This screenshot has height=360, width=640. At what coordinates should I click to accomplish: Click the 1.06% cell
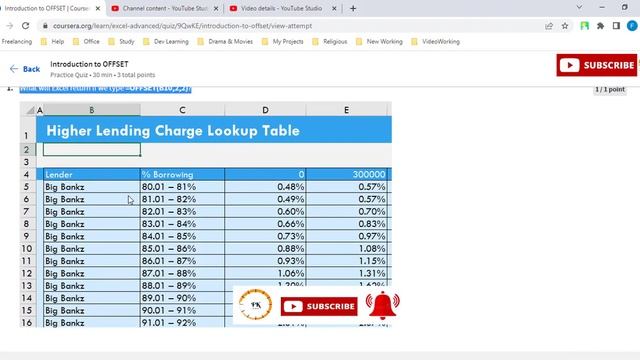tap(265, 273)
